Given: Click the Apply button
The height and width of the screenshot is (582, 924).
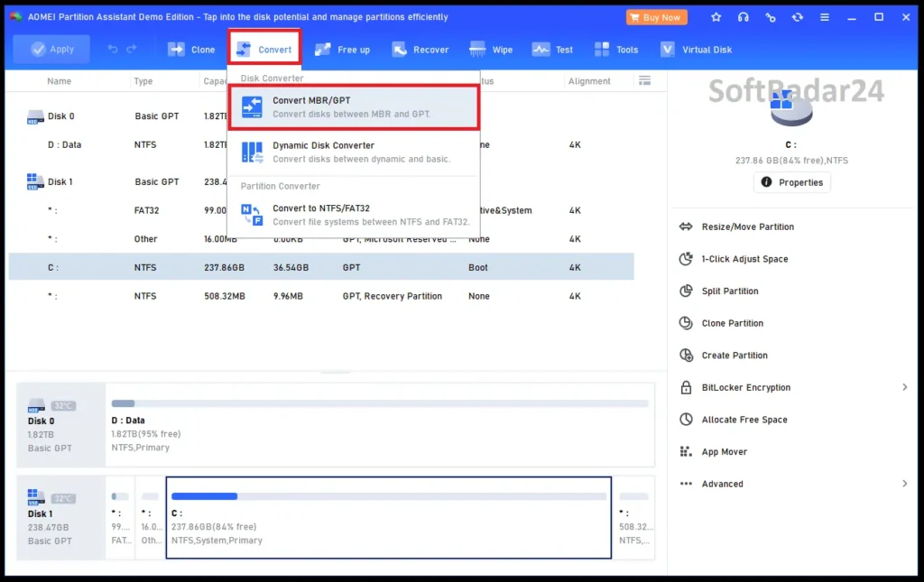Looking at the screenshot, I should [51, 50].
